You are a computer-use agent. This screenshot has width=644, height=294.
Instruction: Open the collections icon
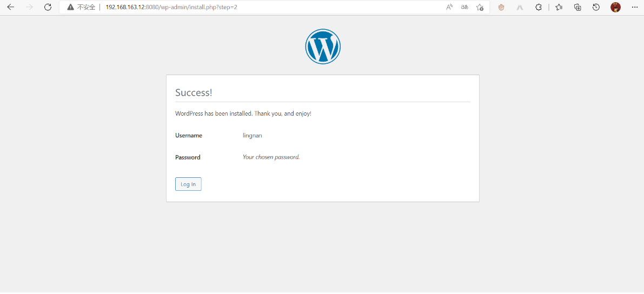577,7
